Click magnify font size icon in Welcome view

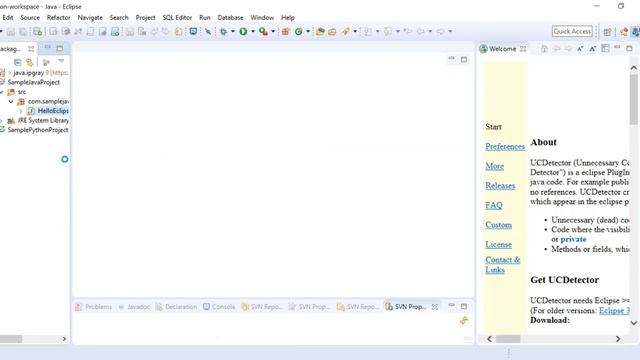click(x=593, y=49)
